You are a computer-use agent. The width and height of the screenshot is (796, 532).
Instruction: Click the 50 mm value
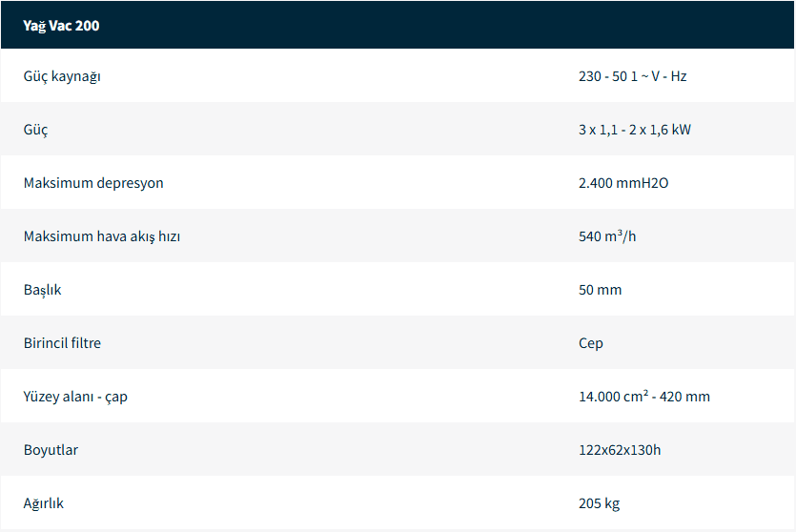pyautogui.click(x=600, y=290)
